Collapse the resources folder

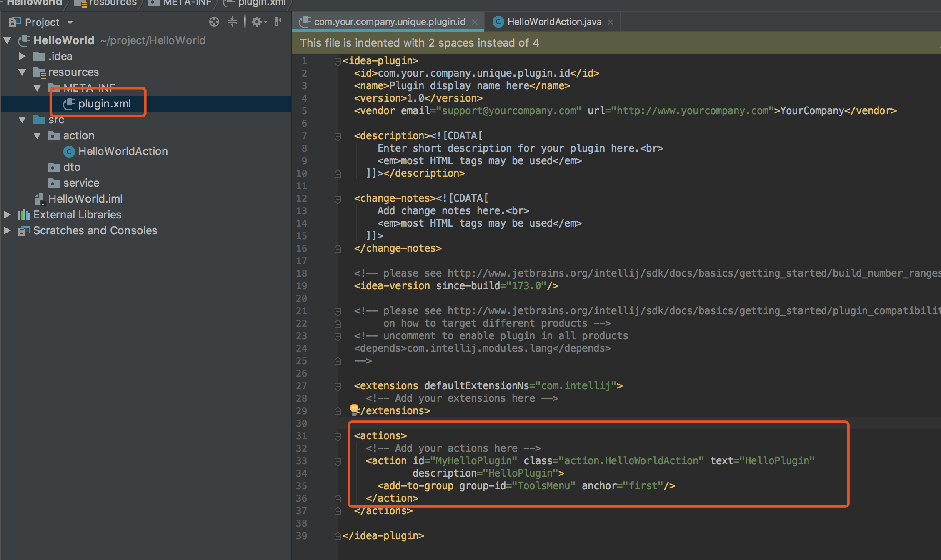click(23, 72)
